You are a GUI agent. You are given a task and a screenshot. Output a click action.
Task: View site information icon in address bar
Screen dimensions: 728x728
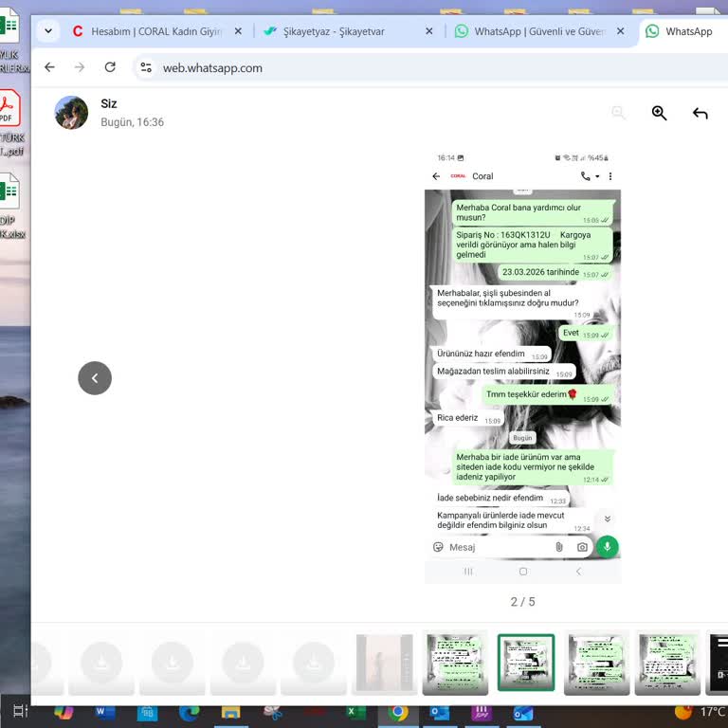pyautogui.click(x=146, y=68)
